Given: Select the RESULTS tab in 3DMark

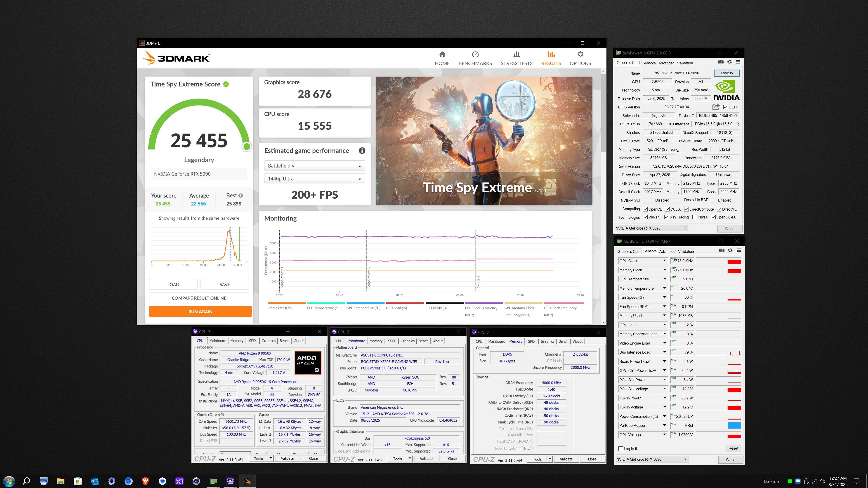Looking at the screenshot, I should click(551, 58).
